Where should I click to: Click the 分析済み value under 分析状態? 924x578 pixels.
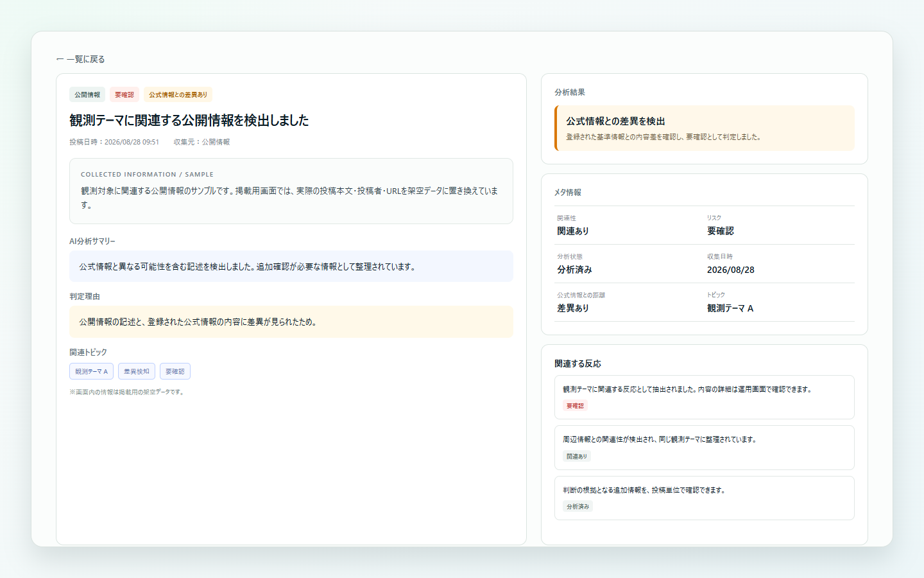[x=574, y=270]
